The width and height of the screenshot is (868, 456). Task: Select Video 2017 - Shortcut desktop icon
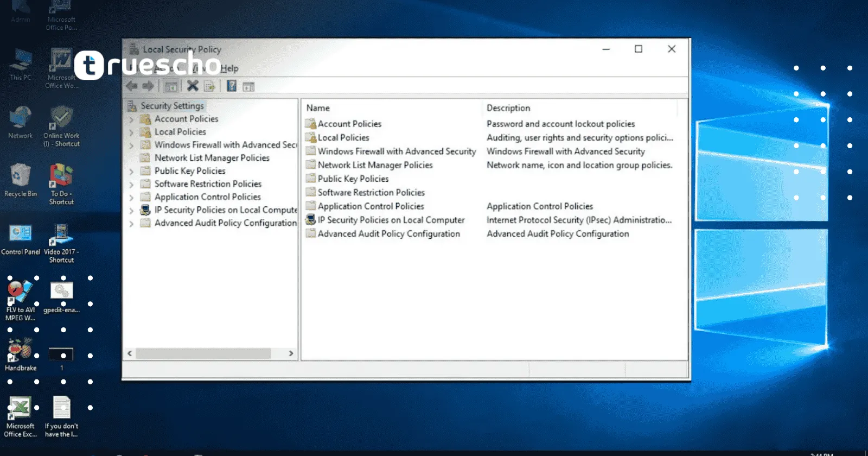pyautogui.click(x=61, y=243)
